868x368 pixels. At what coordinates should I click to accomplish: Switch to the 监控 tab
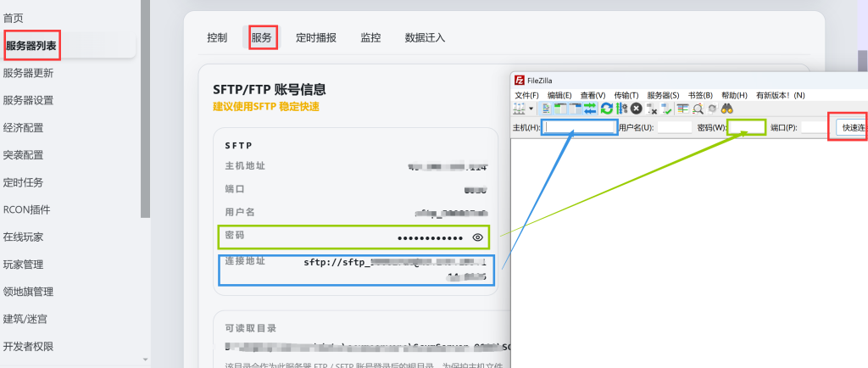[371, 37]
